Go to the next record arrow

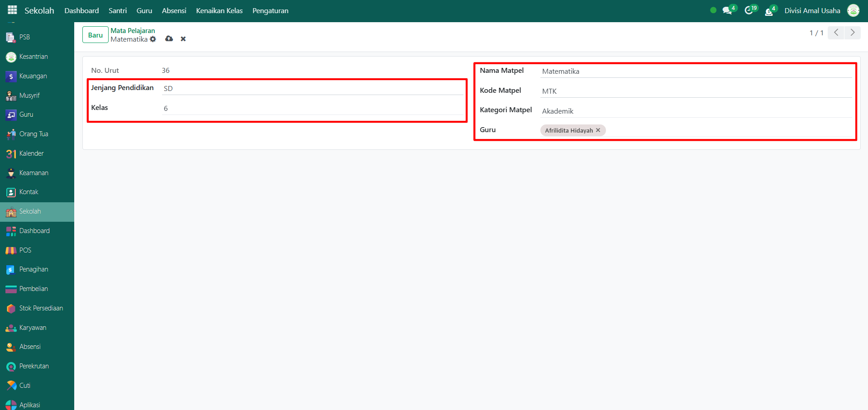pos(853,33)
